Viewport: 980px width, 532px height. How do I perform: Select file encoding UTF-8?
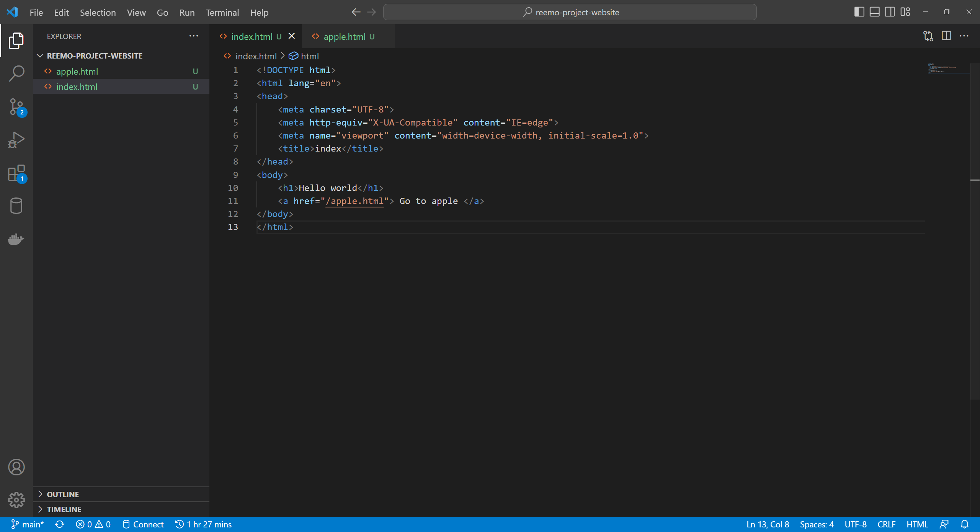(x=856, y=524)
